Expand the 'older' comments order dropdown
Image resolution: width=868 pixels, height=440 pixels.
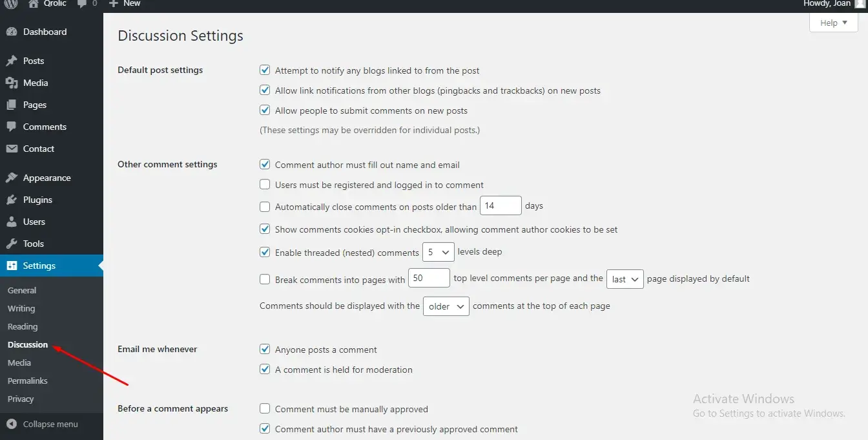click(x=446, y=306)
